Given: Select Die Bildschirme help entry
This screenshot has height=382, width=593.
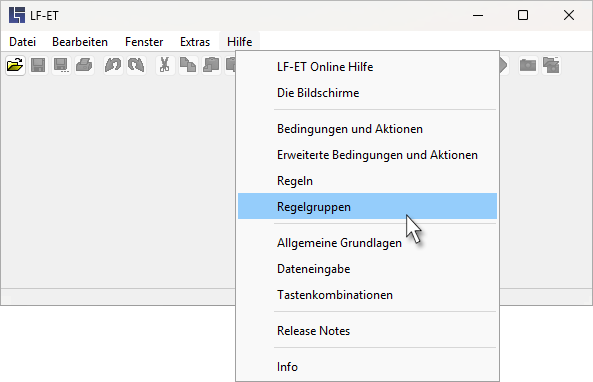Looking at the screenshot, I should coord(367,93).
